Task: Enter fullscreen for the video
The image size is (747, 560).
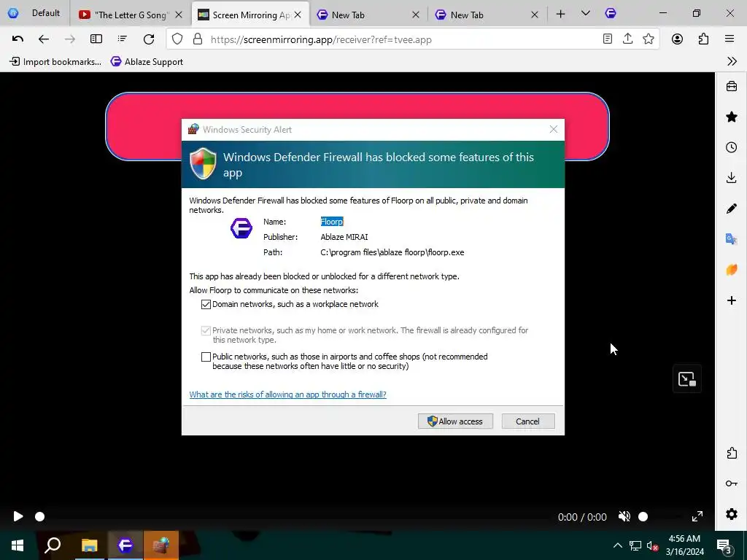Action: pyautogui.click(x=697, y=516)
